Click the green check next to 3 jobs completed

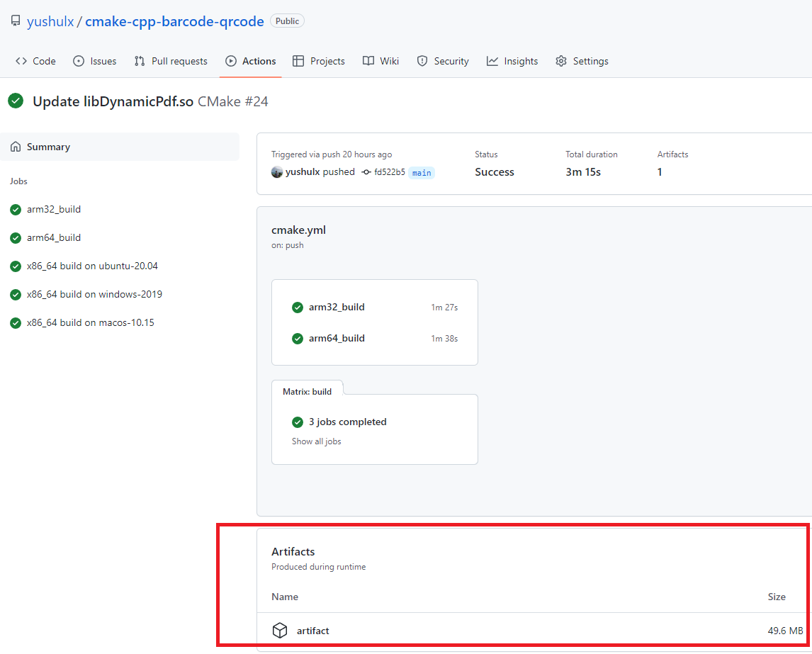298,422
